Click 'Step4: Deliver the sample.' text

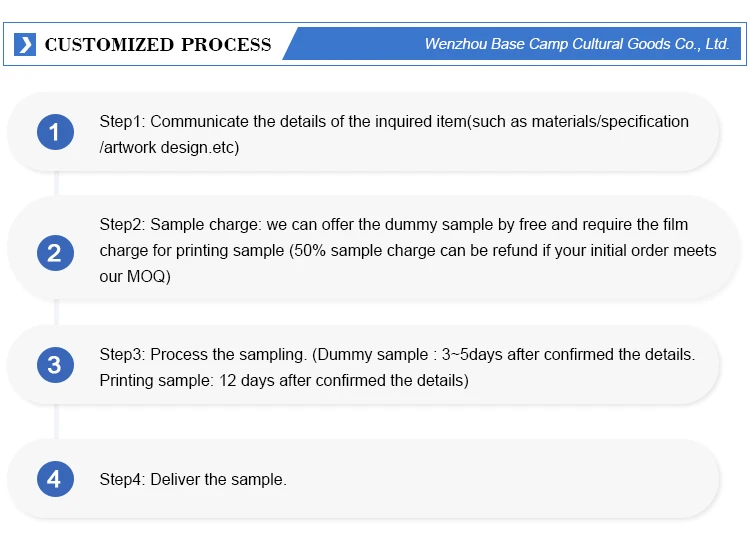(193, 480)
